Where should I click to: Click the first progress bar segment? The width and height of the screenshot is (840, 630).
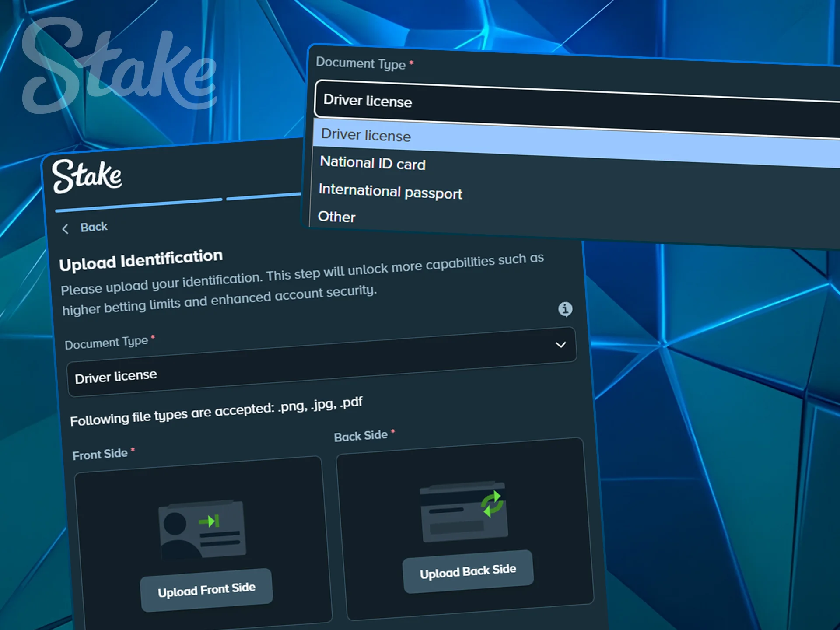click(x=139, y=205)
